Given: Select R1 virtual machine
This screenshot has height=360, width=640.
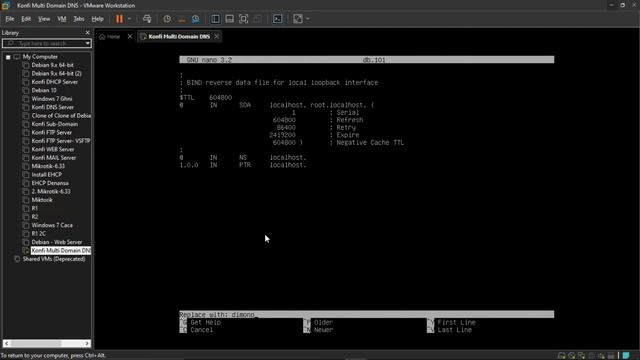Looking at the screenshot, I should 35,209.
